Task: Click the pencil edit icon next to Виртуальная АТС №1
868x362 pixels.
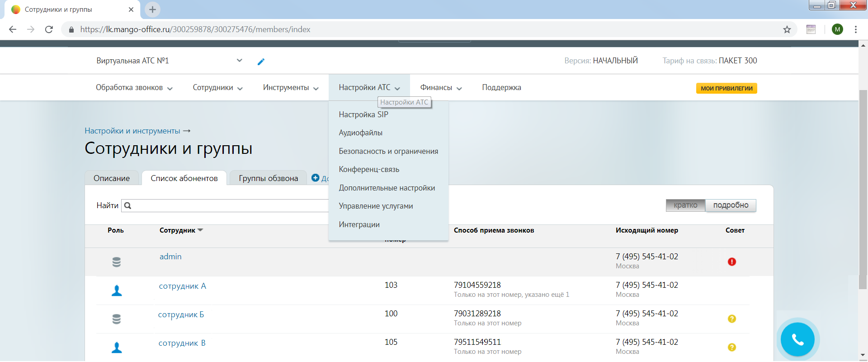Action: (261, 62)
